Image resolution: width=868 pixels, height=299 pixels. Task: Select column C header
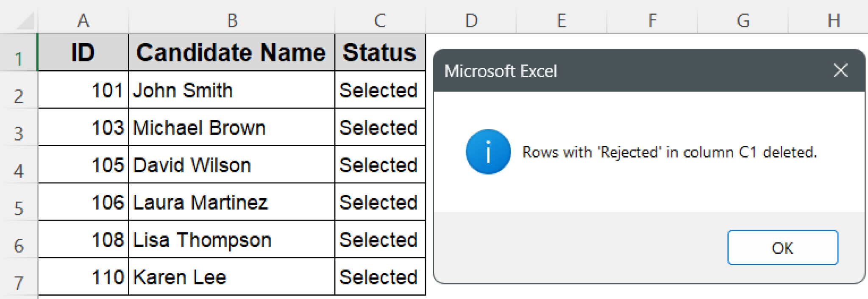[380, 20]
